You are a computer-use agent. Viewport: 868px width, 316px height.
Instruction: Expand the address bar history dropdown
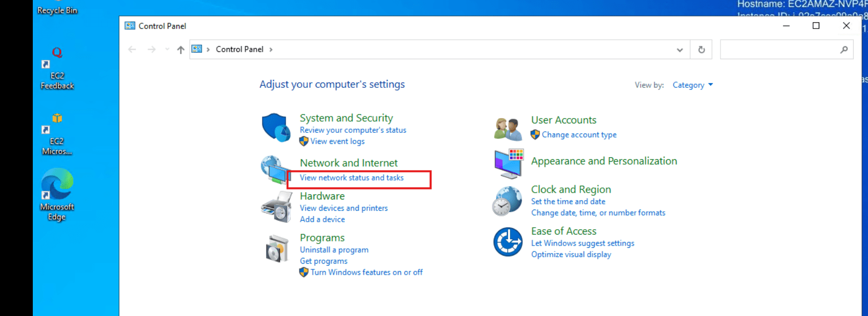pos(680,50)
